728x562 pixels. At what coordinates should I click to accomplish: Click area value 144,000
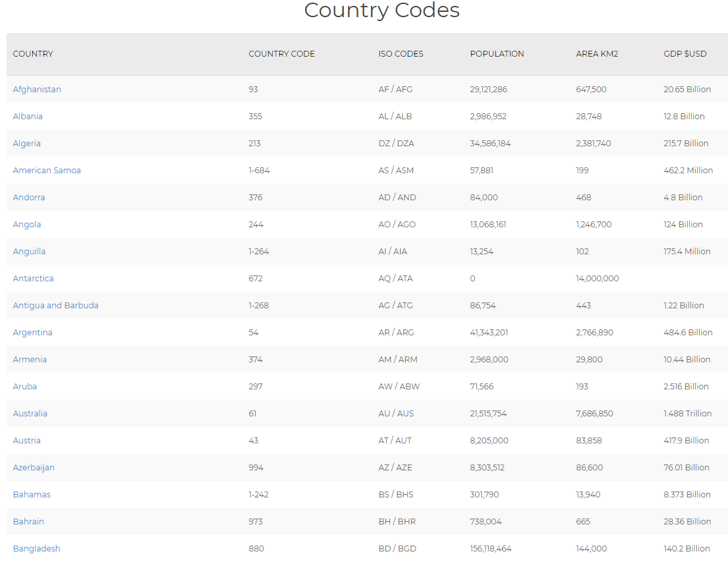[x=592, y=548]
